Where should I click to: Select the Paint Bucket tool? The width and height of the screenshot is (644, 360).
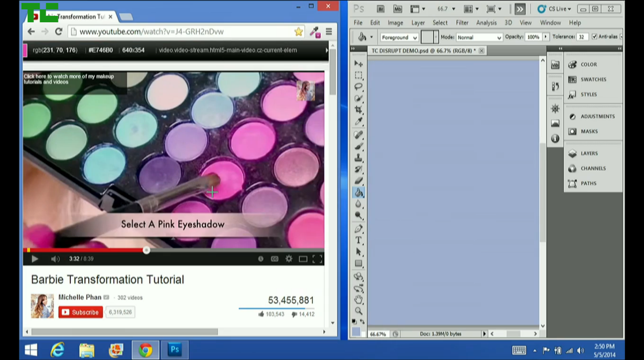tap(359, 192)
